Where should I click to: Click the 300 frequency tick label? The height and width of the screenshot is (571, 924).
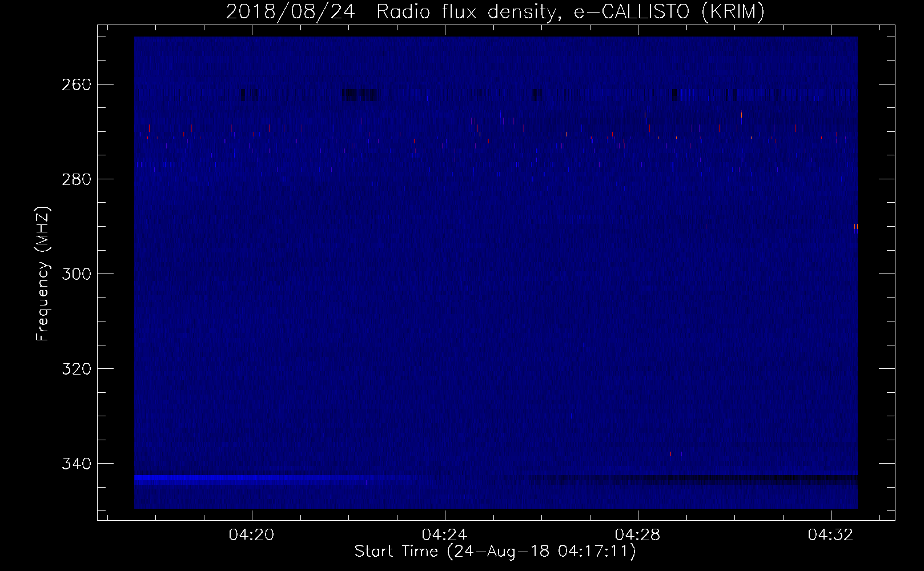77,274
